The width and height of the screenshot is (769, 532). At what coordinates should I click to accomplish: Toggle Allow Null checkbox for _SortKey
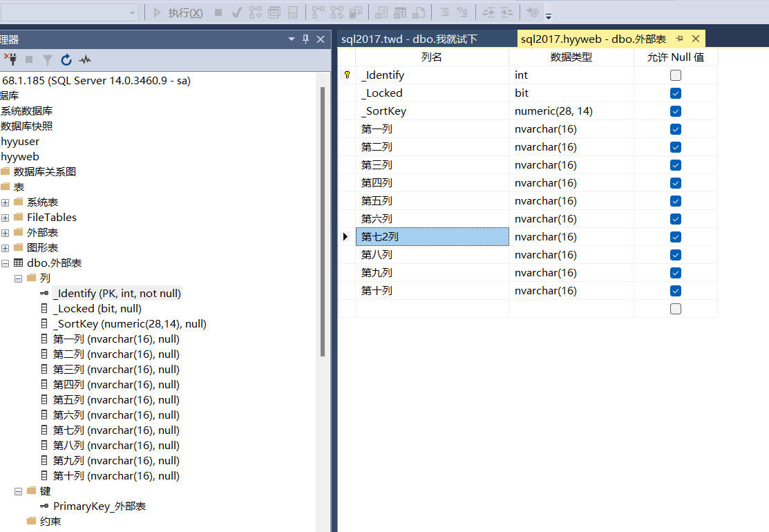point(676,111)
